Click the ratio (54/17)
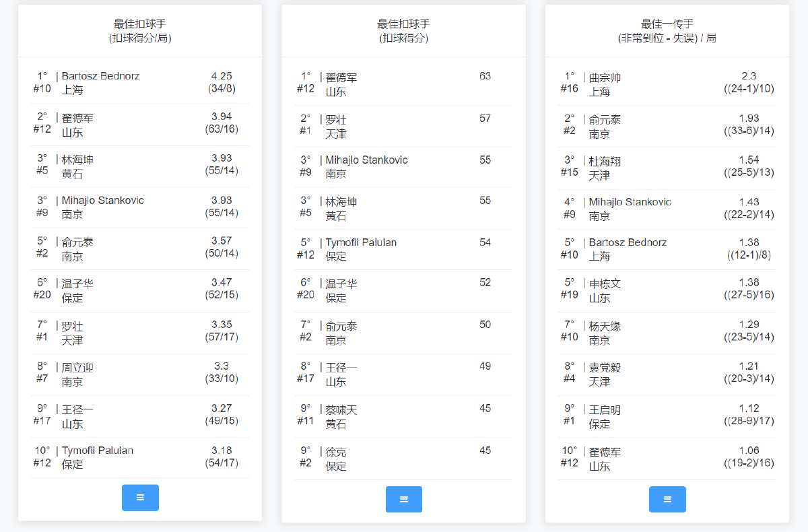 tap(222, 463)
